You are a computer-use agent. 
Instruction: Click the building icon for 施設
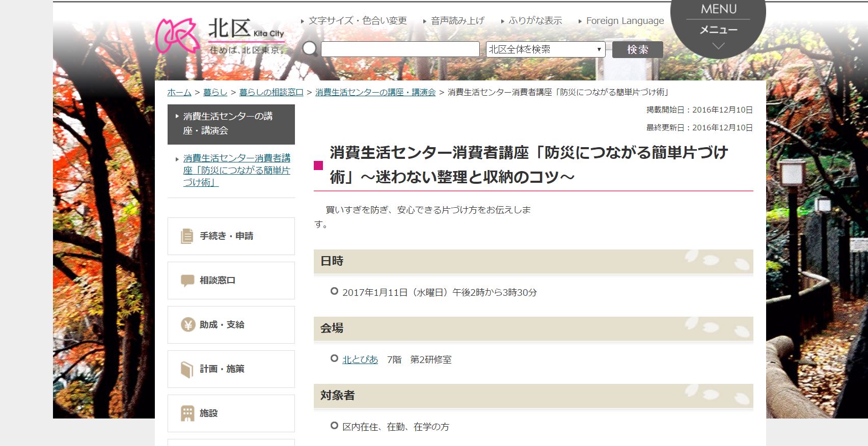pyautogui.click(x=187, y=413)
